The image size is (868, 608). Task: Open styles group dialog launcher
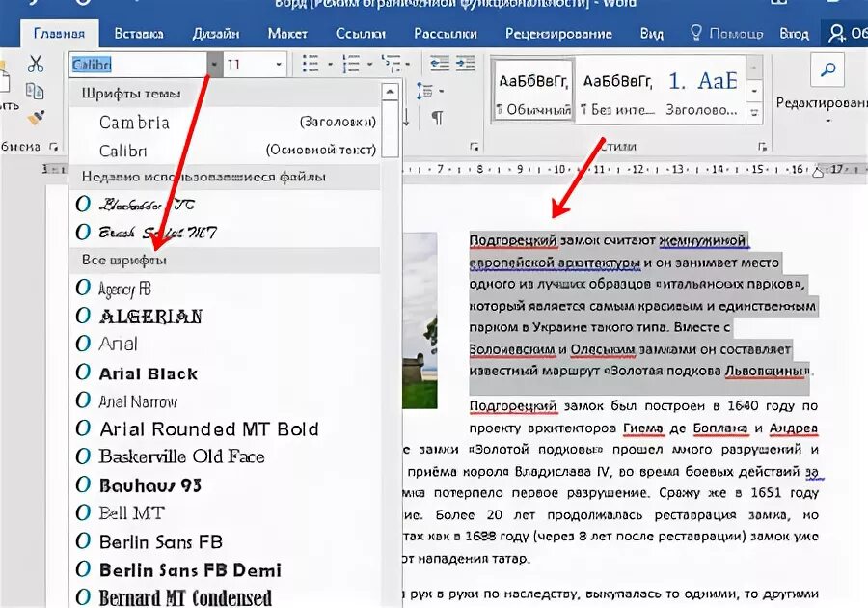pos(762,146)
